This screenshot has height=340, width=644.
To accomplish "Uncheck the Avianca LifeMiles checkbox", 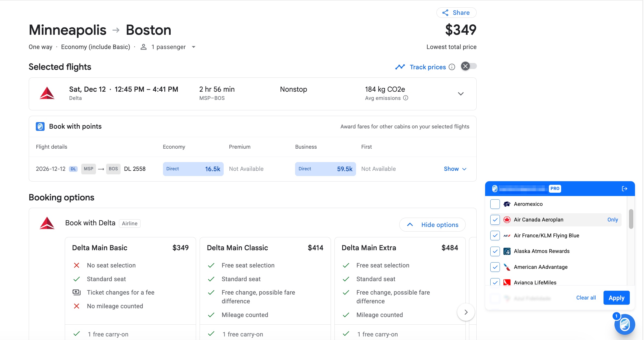I will tap(495, 282).
